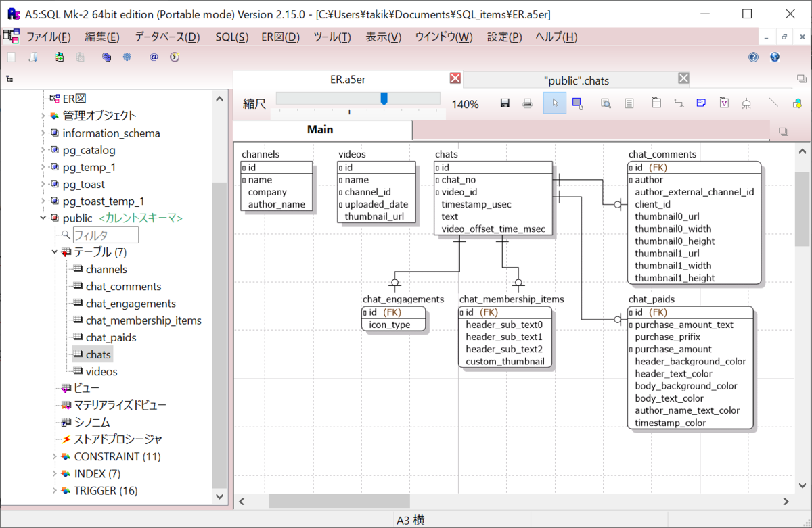Open settings with the gear icon in the toolbar
The width and height of the screenshot is (812, 528).
127,57
